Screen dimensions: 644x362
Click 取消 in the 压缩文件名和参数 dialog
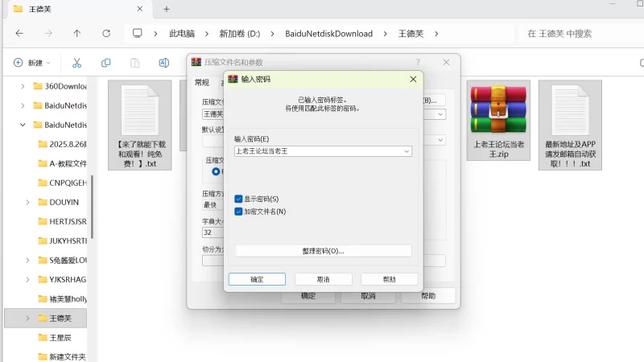coord(368,297)
